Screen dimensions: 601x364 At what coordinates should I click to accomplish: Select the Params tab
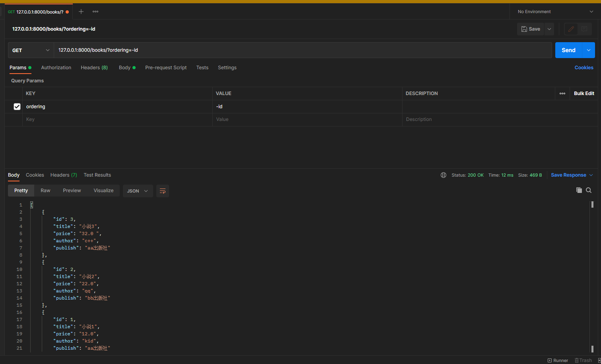tap(20, 68)
